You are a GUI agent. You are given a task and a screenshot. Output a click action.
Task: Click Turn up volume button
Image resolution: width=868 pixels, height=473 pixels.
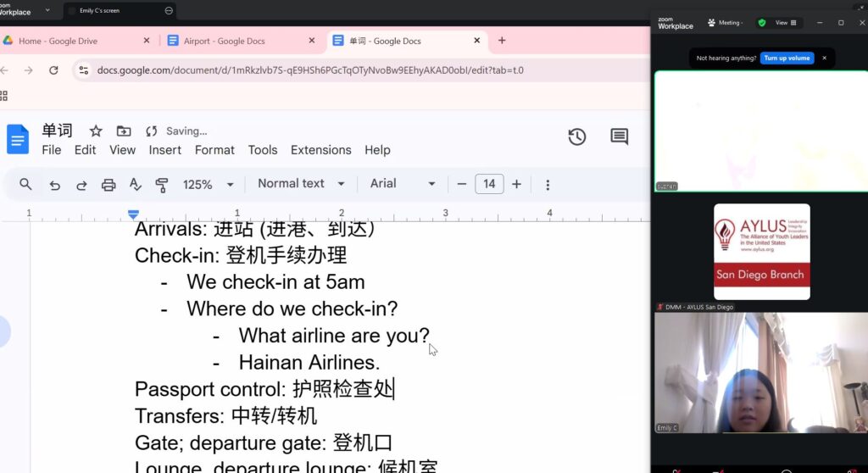787,58
